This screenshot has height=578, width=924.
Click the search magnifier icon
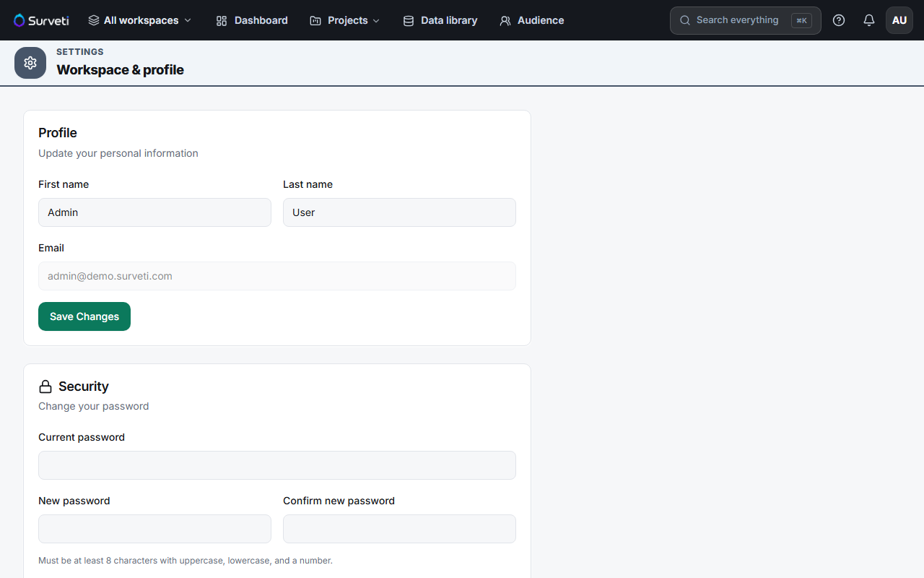(x=685, y=20)
